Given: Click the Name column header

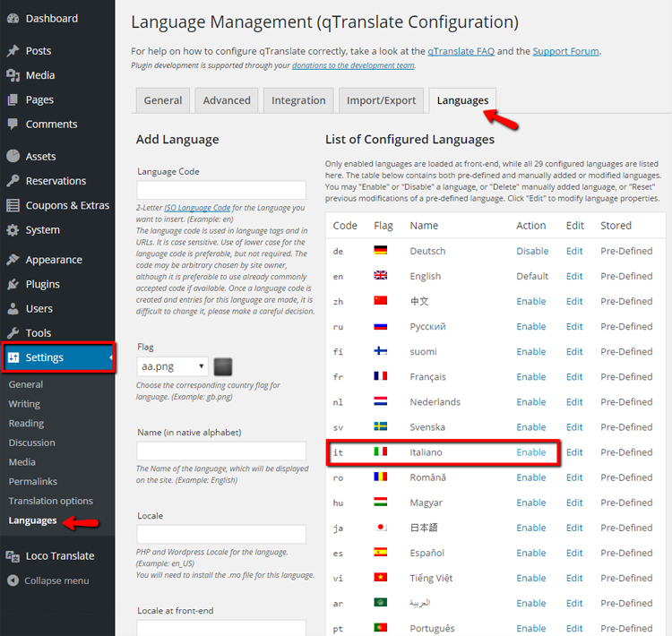Looking at the screenshot, I should [424, 226].
